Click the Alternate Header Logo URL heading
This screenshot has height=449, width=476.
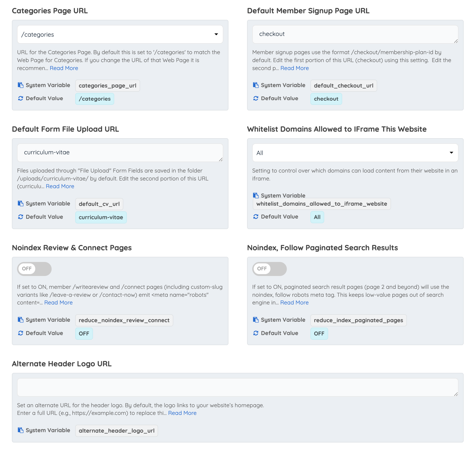pyautogui.click(x=62, y=364)
